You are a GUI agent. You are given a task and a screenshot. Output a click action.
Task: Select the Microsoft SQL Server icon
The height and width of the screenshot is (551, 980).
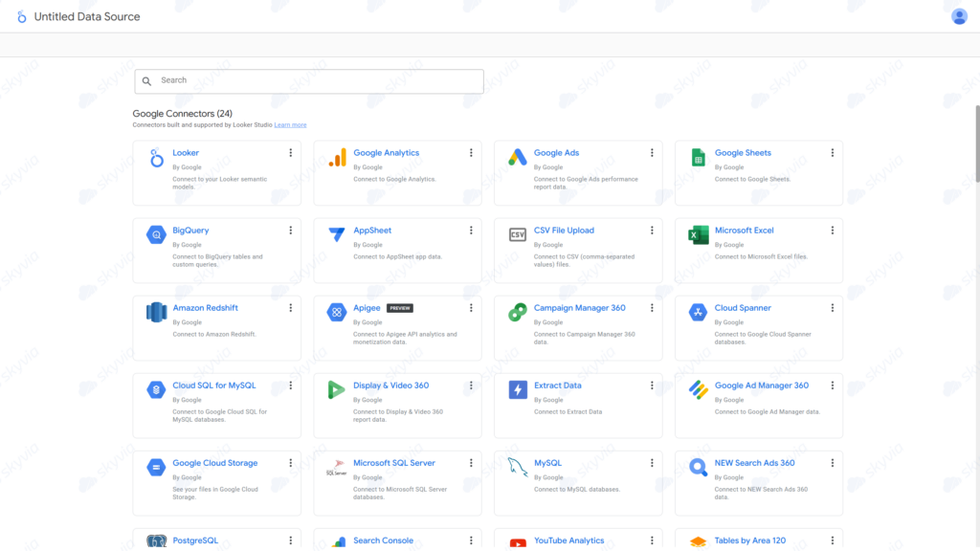click(x=337, y=467)
